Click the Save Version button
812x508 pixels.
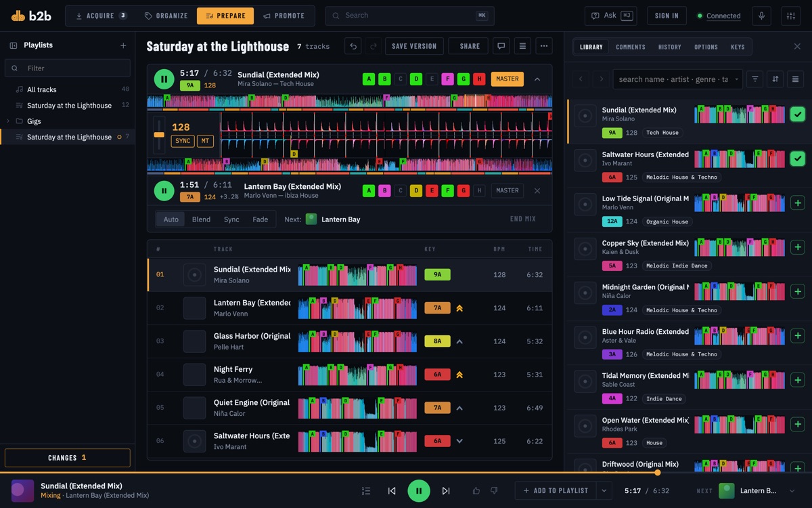(414, 46)
